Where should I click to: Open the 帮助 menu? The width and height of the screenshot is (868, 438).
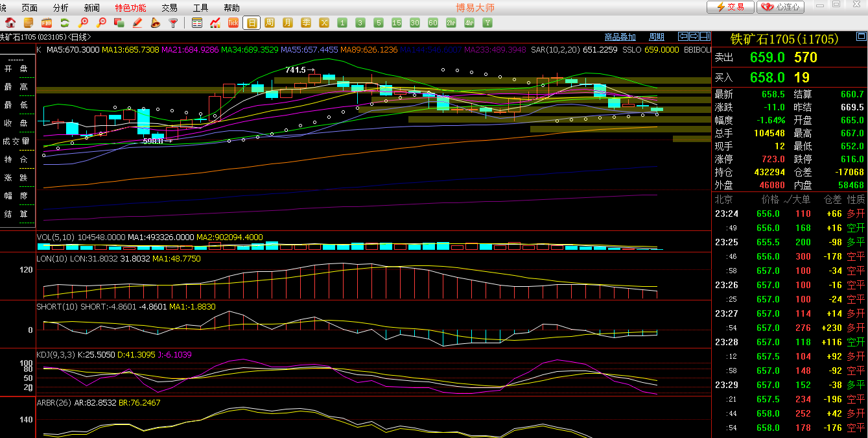(231, 8)
